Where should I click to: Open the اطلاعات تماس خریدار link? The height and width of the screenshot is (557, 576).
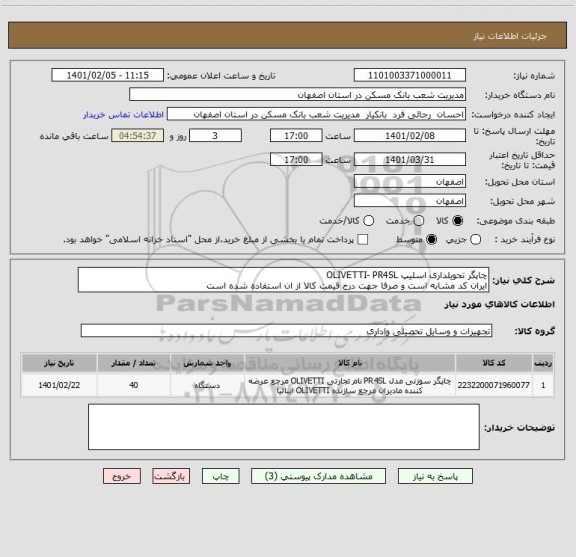[123, 115]
